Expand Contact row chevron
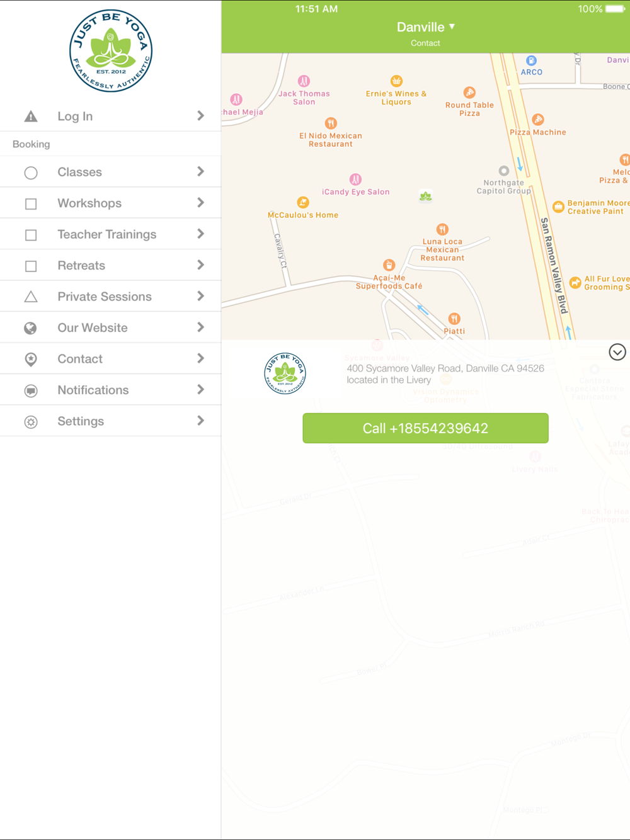The height and width of the screenshot is (840, 630). coord(200,358)
